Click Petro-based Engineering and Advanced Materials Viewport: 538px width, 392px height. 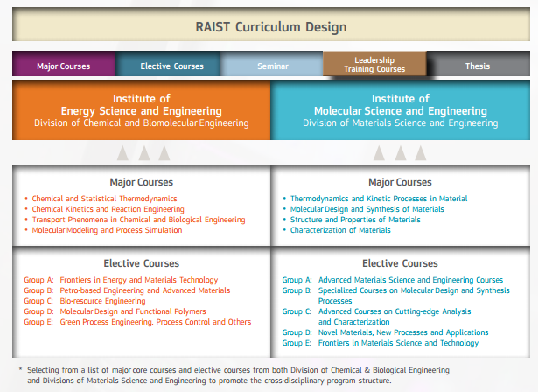[145, 290]
